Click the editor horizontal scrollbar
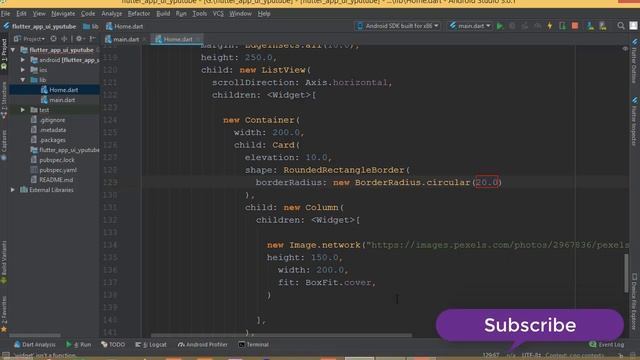Viewport: 640px width, 360px height. point(281,336)
